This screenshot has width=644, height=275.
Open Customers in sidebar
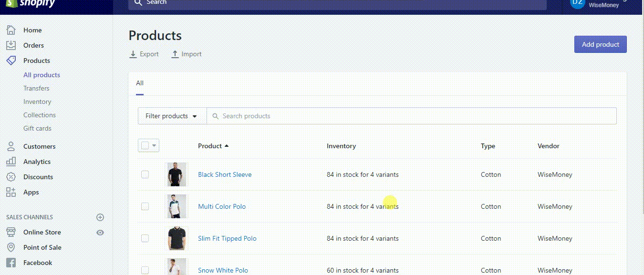pyautogui.click(x=40, y=146)
